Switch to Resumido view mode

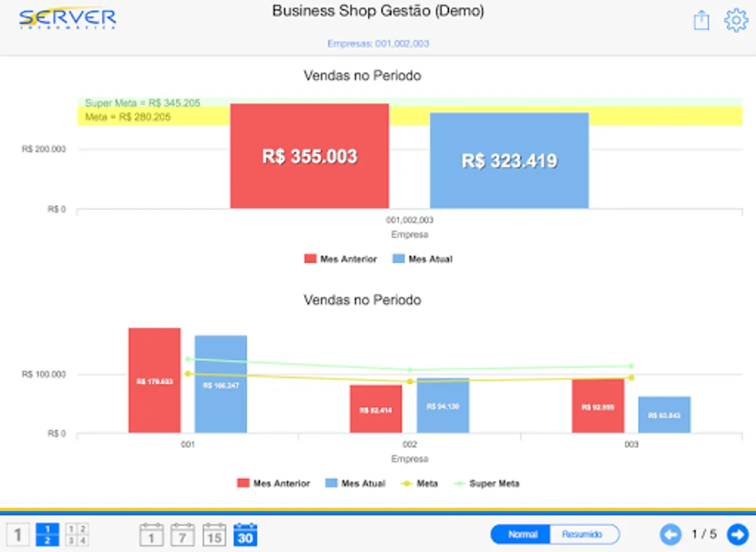pos(584,534)
